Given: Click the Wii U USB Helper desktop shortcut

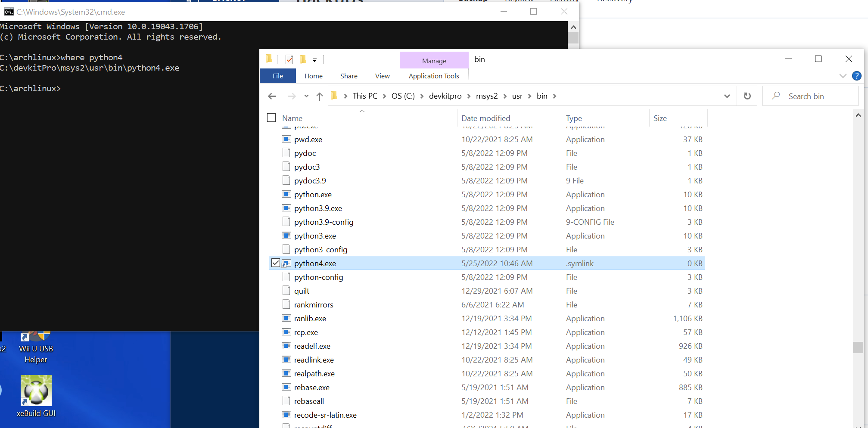Looking at the screenshot, I should (x=36, y=348).
